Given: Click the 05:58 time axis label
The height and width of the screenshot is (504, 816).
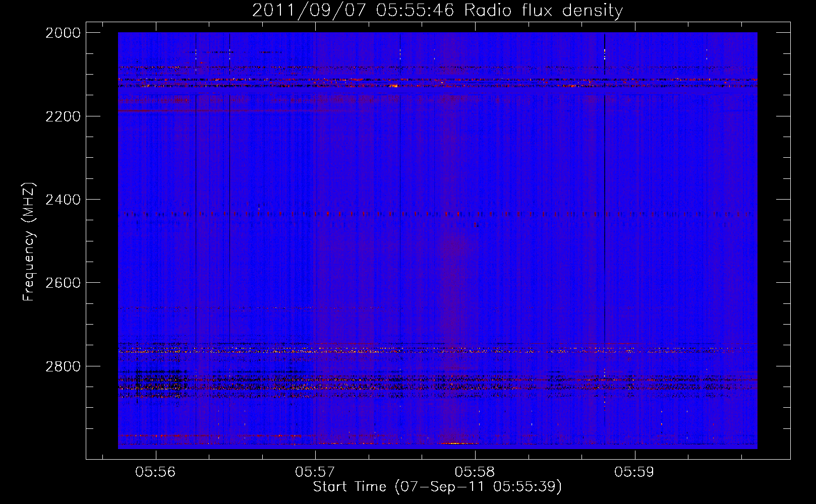Looking at the screenshot, I should pyautogui.click(x=475, y=472).
